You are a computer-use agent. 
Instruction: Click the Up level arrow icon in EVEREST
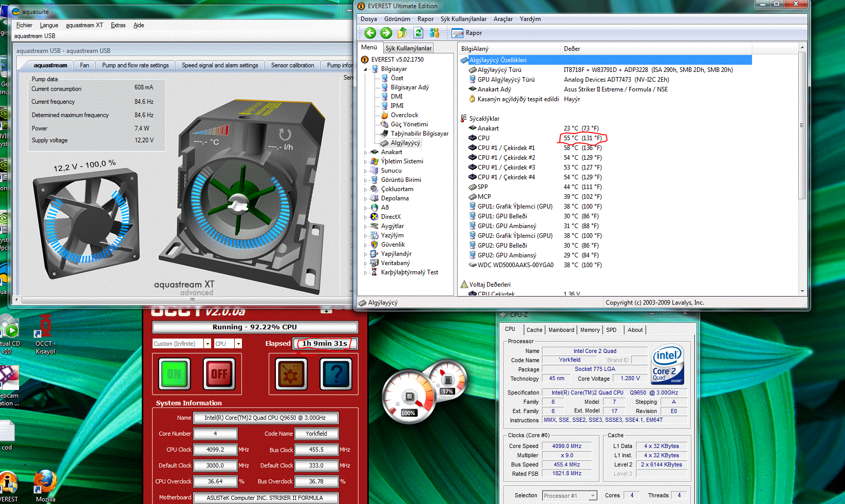pos(402,33)
